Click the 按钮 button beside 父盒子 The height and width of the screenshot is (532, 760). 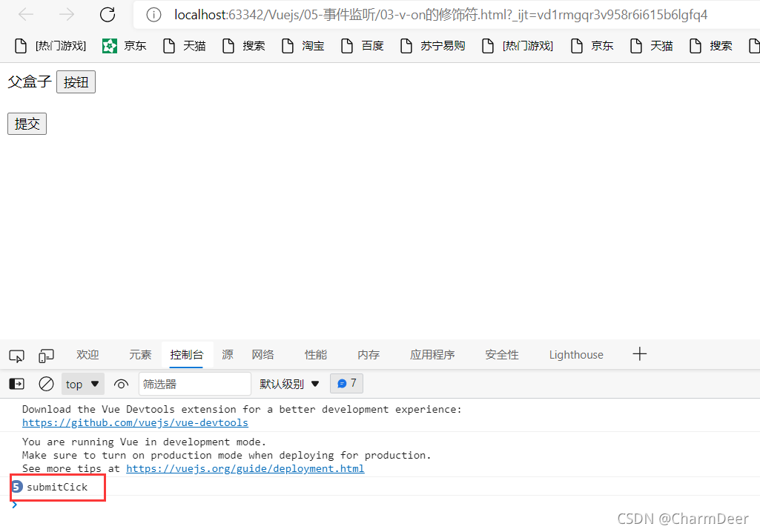point(76,82)
